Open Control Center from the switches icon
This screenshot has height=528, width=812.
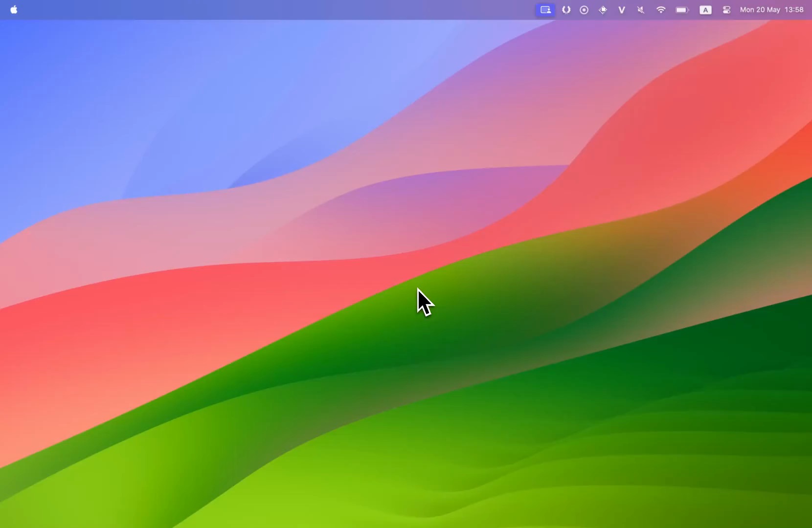pyautogui.click(x=727, y=10)
